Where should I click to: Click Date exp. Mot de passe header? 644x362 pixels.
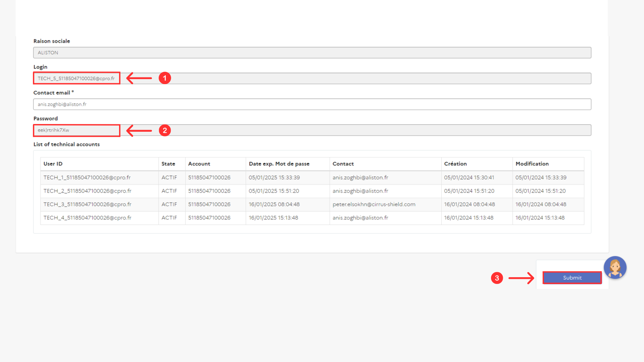[279, 164]
